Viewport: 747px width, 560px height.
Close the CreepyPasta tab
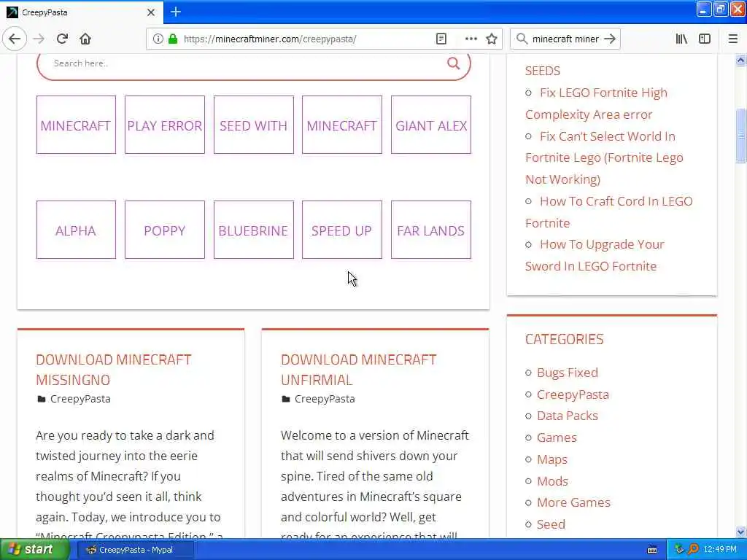pos(150,12)
